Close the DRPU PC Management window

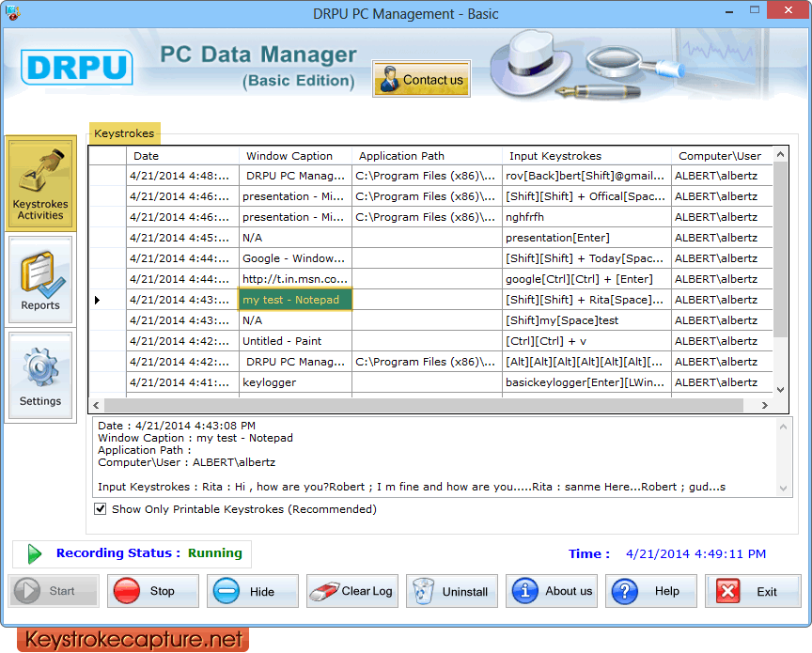coord(789,9)
